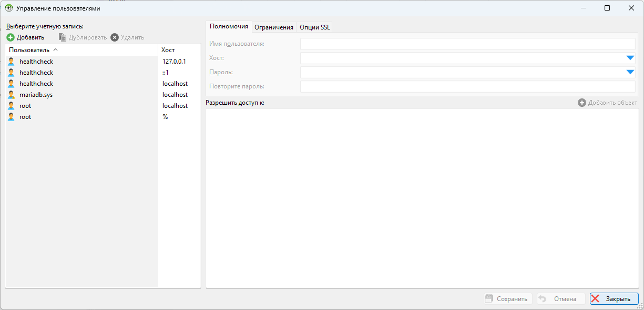Image resolution: width=644 pixels, height=310 pixels.
Task: Select the healthcheck user at 127.0.0.1
Action: (x=36, y=62)
